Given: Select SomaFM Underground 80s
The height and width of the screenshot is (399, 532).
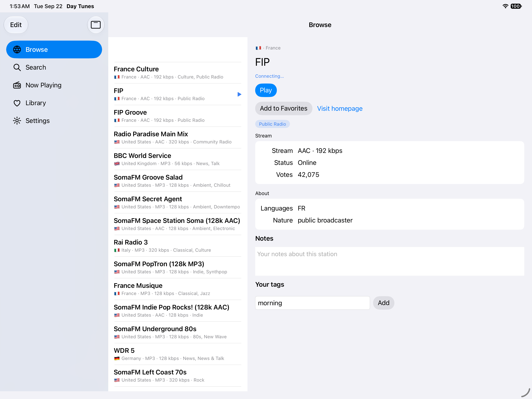Looking at the screenshot, I should pos(177,332).
